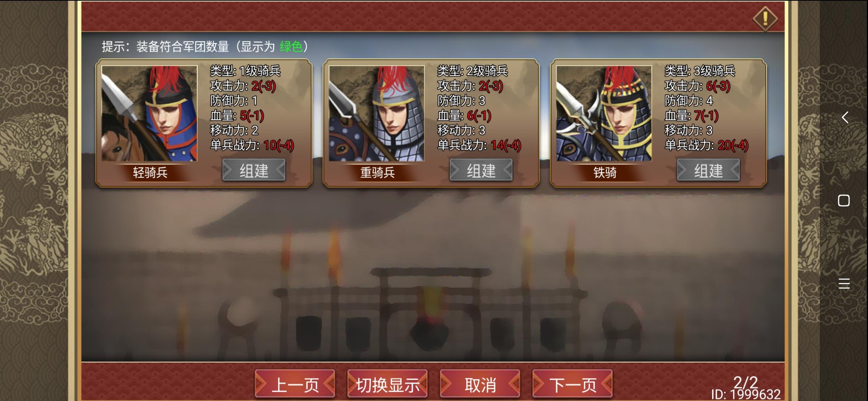Tap the 2/2 page indicator
This screenshot has width=868, height=401.
pos(746,381)
